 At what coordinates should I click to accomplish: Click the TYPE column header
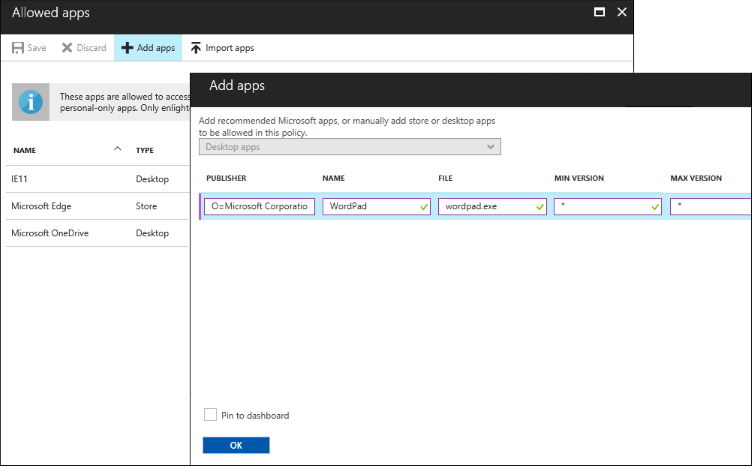[x=145, y=151]
